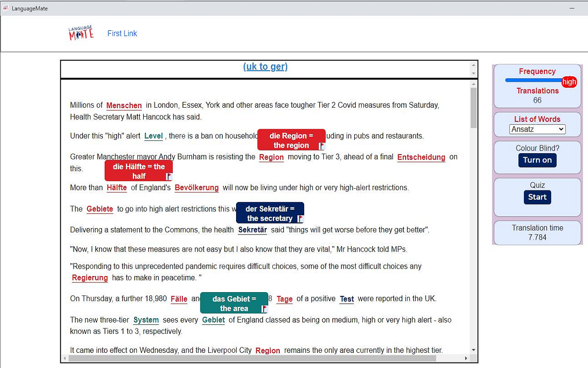Click the 'high' handle of the Frequency slider
The height and width of the screenshot is (368, 588).
point(569,82)
